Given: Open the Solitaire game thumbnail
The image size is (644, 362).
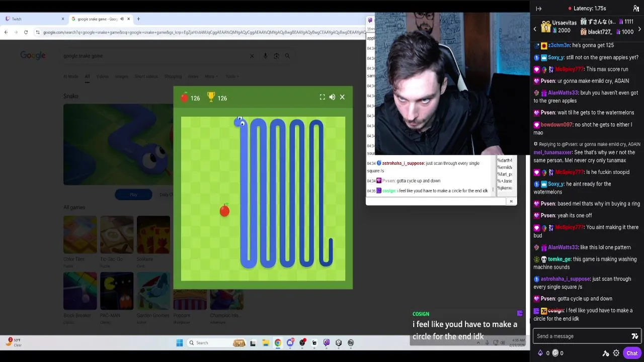Looking at the screenshot, I should pos(153,234).
